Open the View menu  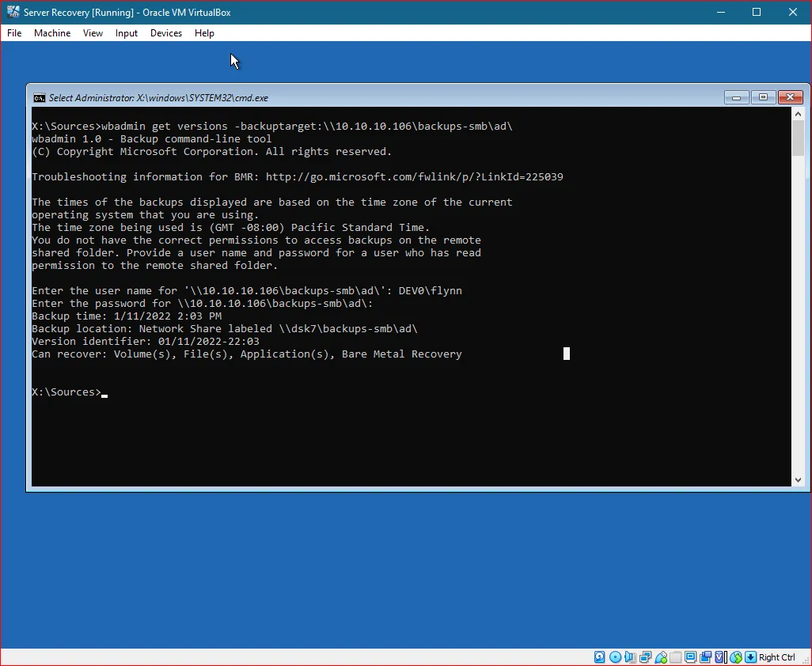point(93,33)
